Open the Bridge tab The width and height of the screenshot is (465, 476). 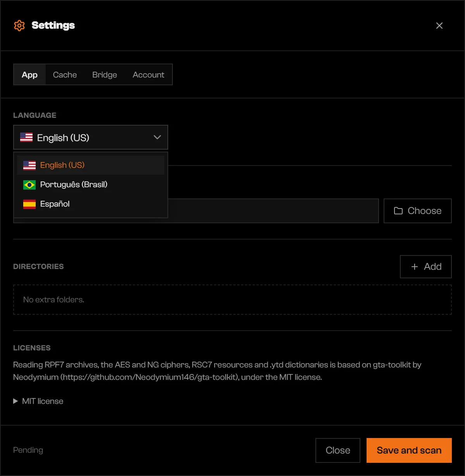(x=105, y=75)
